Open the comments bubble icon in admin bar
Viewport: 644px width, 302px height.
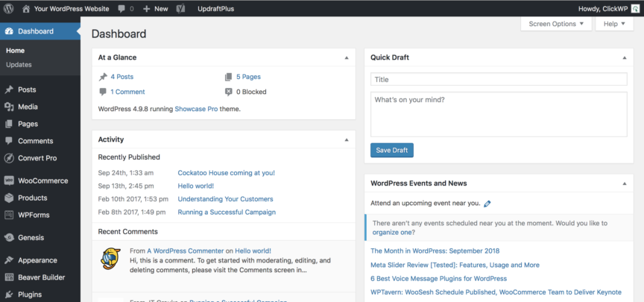[x=122, y=8]
